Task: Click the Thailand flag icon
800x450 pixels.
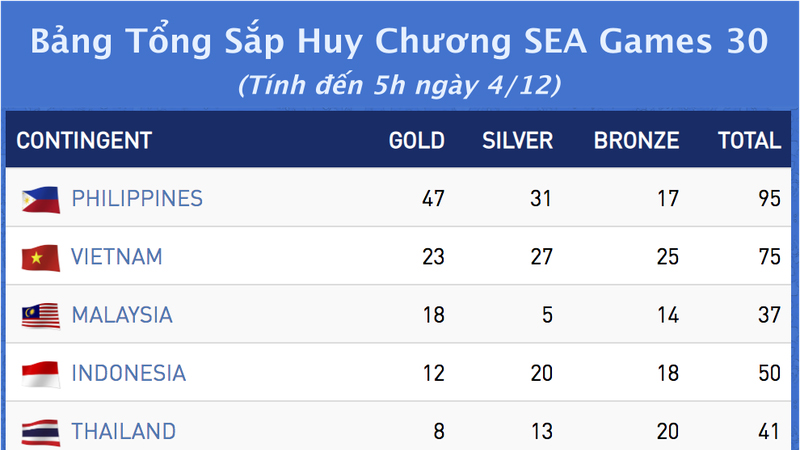Action: [x=40, y=432]
